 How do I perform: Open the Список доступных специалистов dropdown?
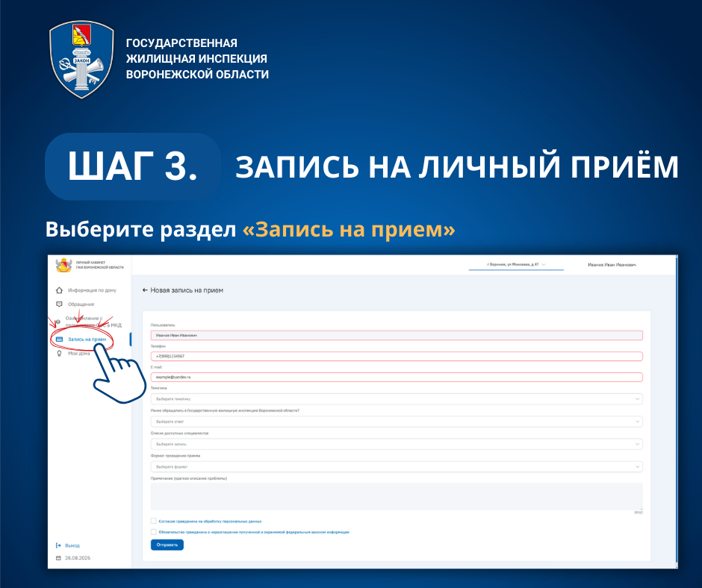click(x=396, y=444)
